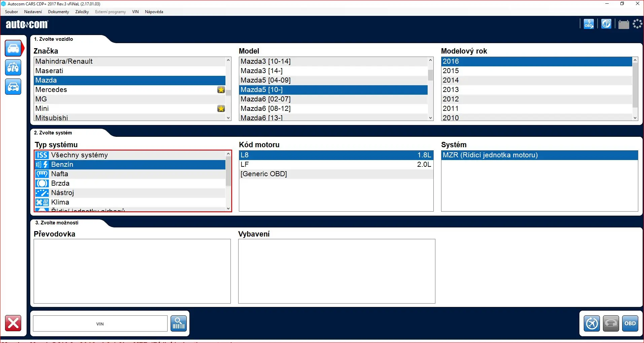644x343 pixels.
Task: Open the vehicle info car icon in sidebar
Action: click(x=13, y=67)
